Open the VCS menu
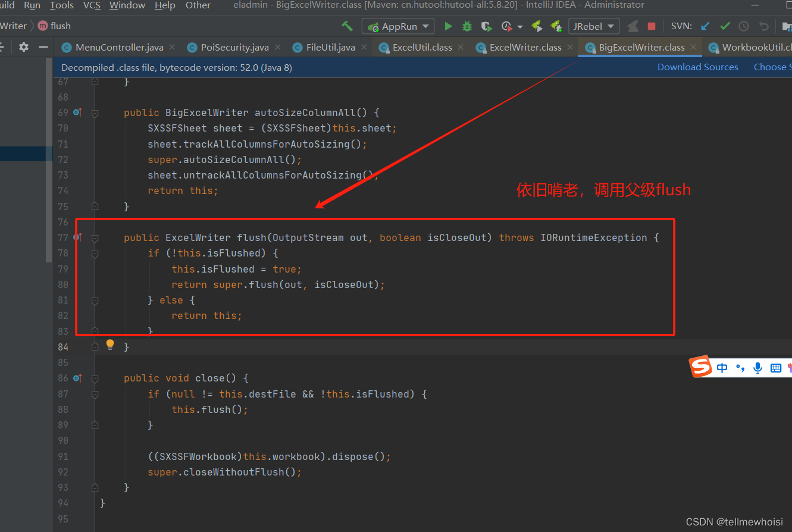The width and height of the screenshot is (792, 532). [x=92, y=5]
